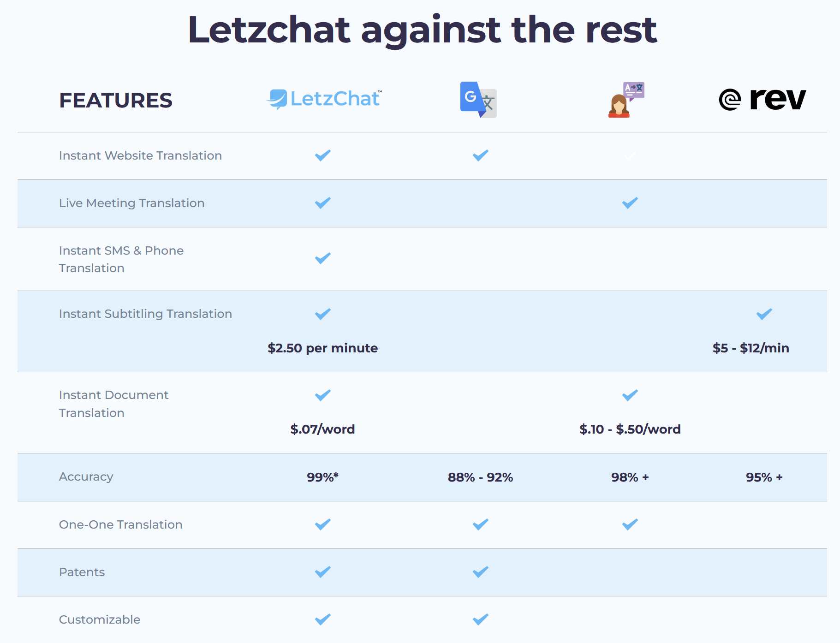The width and height of the screenshot is (840, 643).
Task: Click the human translator icon
Action: coord(626,100)
